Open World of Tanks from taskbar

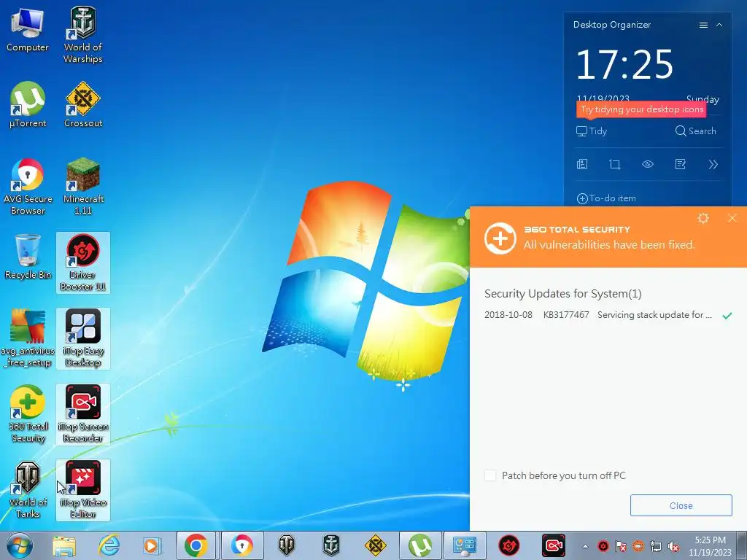pyautogui.click(x=286, y=545)
